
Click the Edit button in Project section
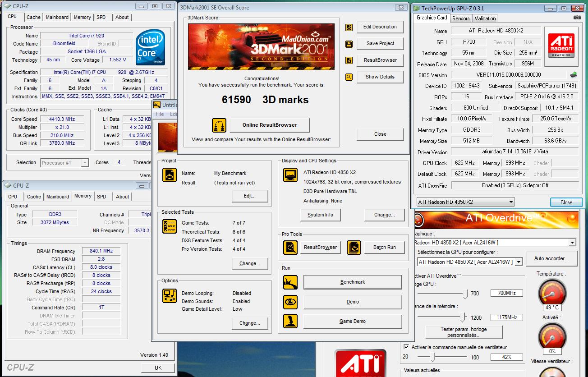tap(249, 196)
